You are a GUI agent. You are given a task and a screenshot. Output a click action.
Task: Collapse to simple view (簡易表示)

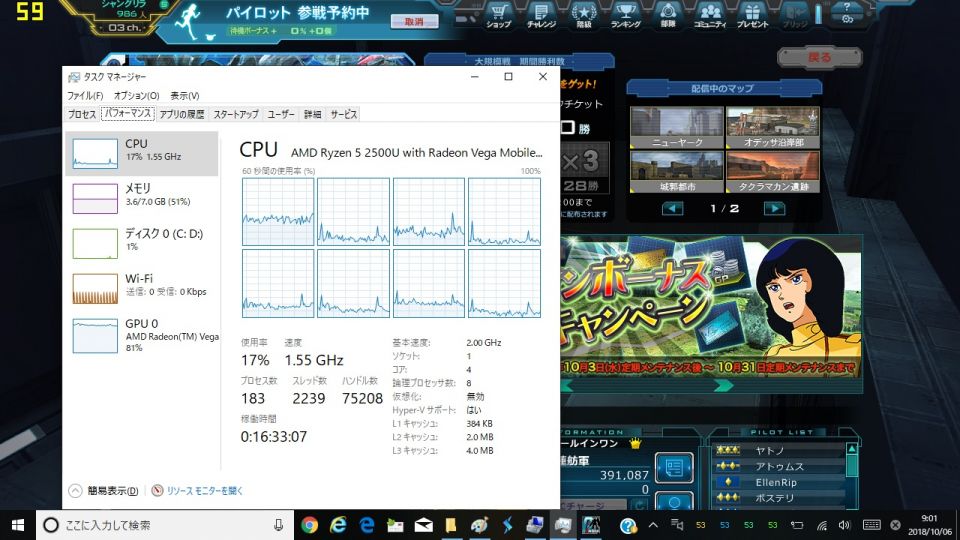[x=104, y=491]
